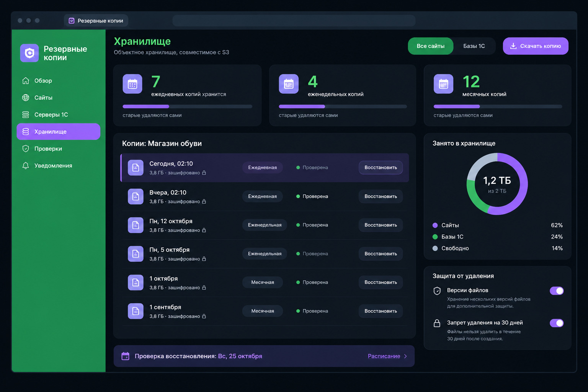Click the date Вс, 25 октября
The height and width of the screenshot is (392, 588).
pyautogui.click(x=240, y=356)
